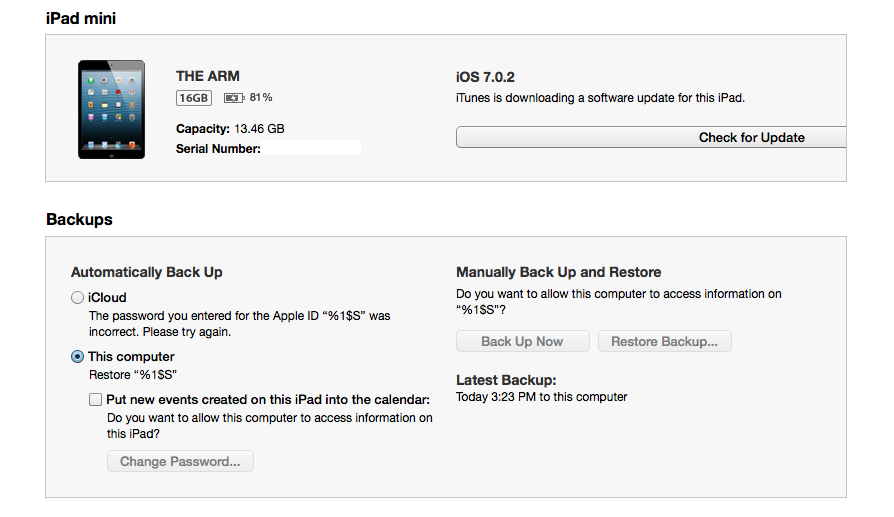The width and height of the screenshot is (894, 517).
Task: Click Back Up Now button
Action: [x=522, y=341]
